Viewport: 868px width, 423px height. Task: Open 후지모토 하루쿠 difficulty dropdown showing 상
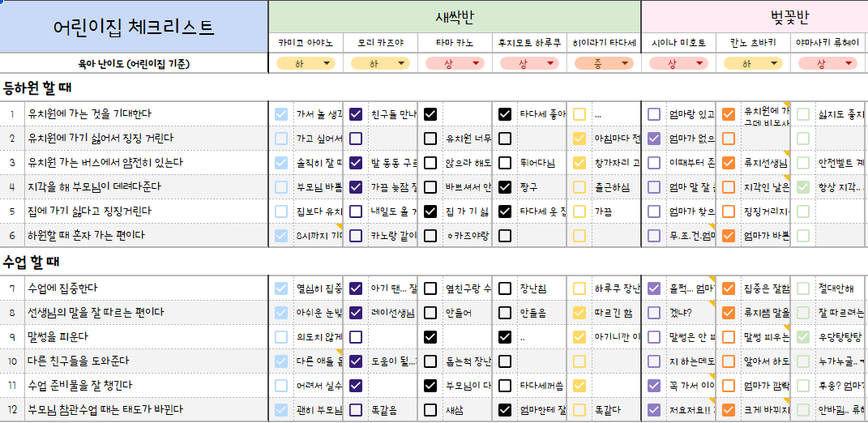pyautogui.click(x=529, y=64)
